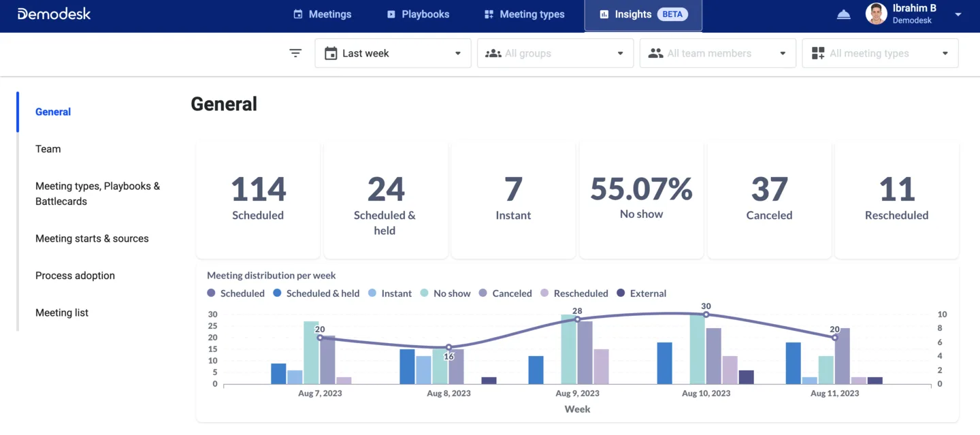980x435 pixels.
Task: Open the Playbooks tab
Action: (418, 14)
